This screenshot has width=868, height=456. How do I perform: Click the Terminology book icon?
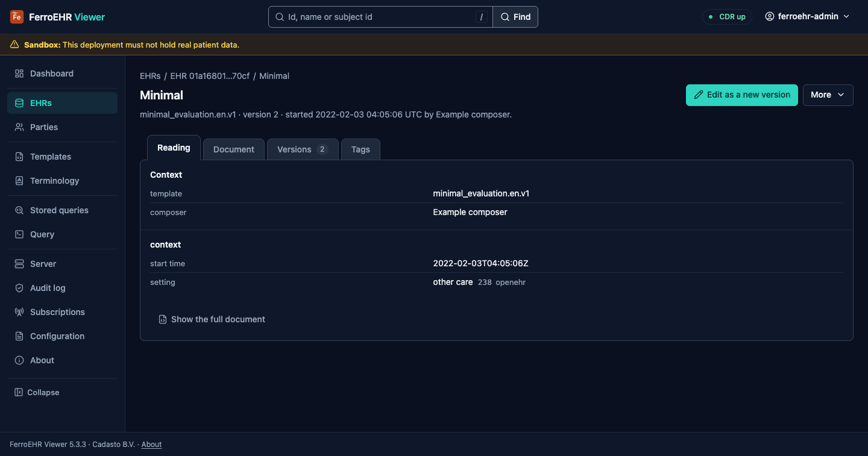pyautogui.click(x=19, y=181)
